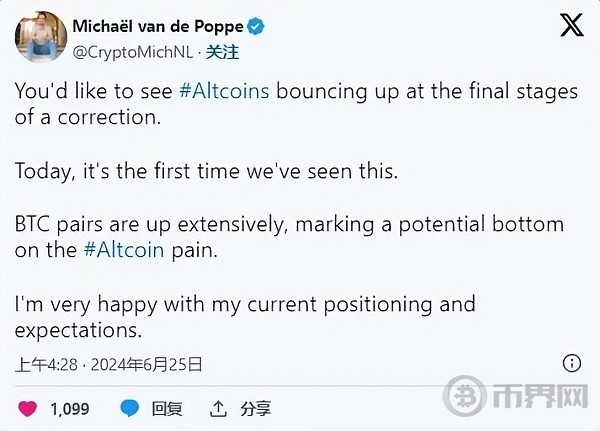Click the 币界网 watermark text
The width and height of the screenshot is (600, 431).
click(x=540, y=396)
